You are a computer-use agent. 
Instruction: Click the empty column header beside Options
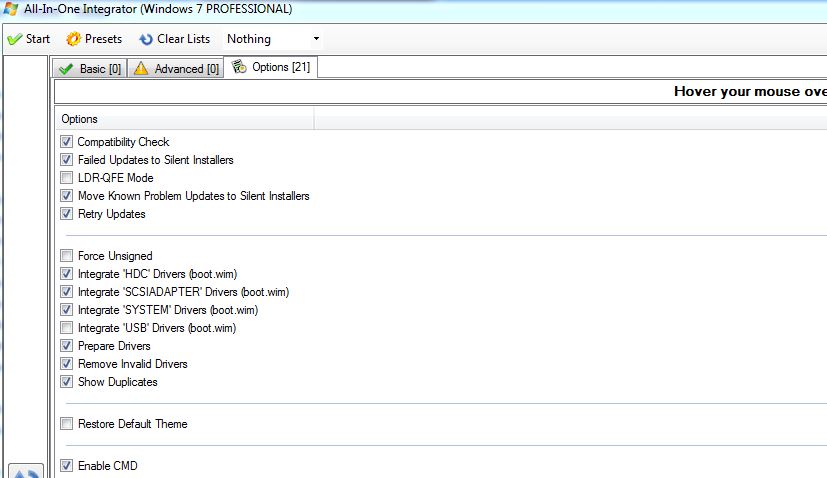pyautogui.click(x=571, y=119)
